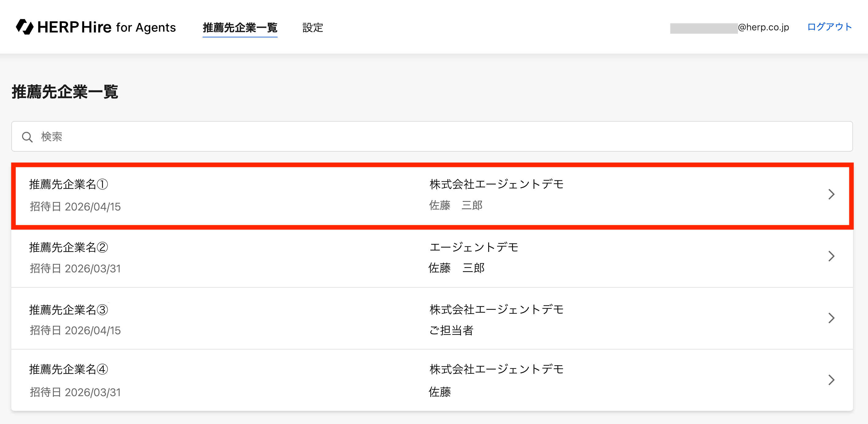Click the HERP Hire logo icon
This screenshot has width=868, height=424.
point(24,27)
